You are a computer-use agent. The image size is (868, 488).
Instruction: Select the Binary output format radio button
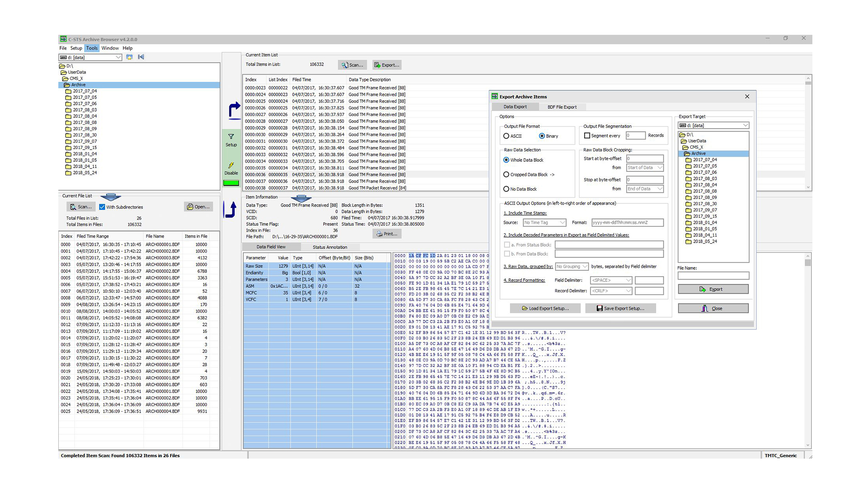click(542, 136)
